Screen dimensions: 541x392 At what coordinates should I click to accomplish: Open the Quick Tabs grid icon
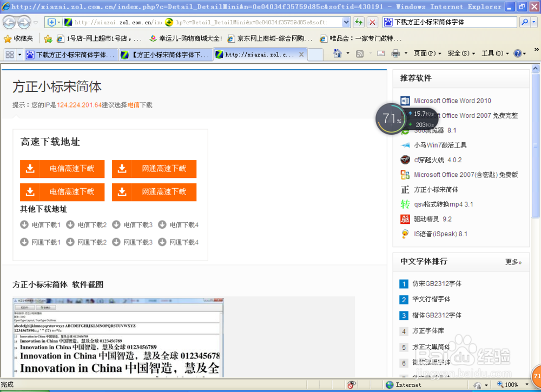pos(10,55)
